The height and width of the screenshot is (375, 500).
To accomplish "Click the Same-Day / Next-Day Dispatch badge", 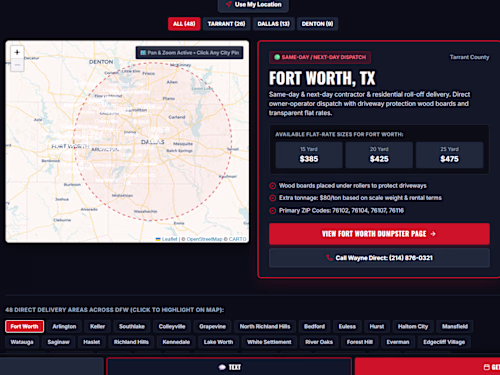I will point(320,57).
